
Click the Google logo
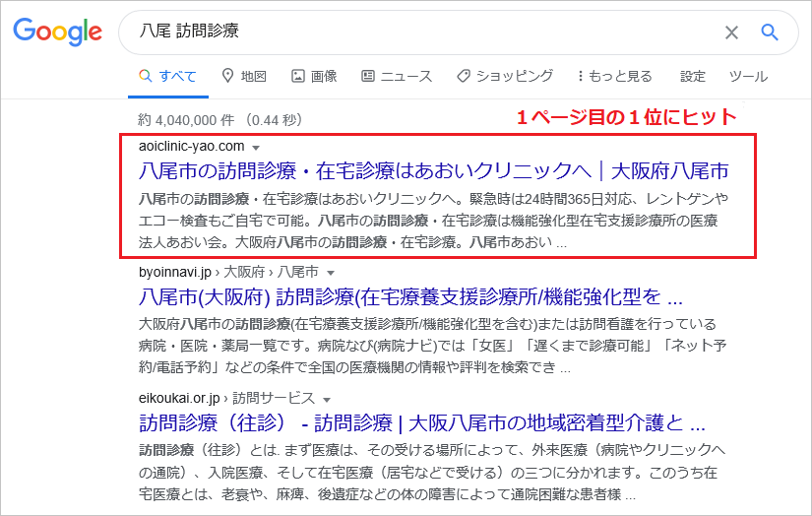pos(57,32)
